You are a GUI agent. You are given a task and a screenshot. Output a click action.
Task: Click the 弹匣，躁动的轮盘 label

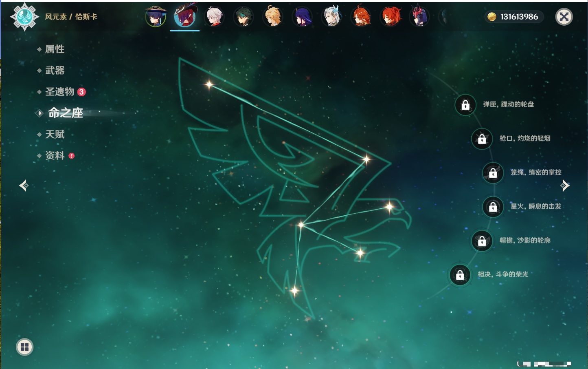509,104
